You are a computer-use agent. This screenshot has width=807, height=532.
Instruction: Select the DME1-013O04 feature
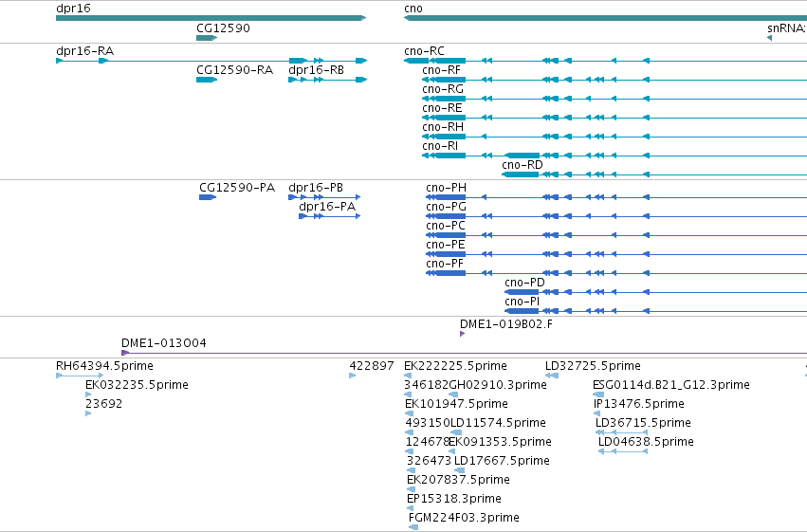(465, 353)
